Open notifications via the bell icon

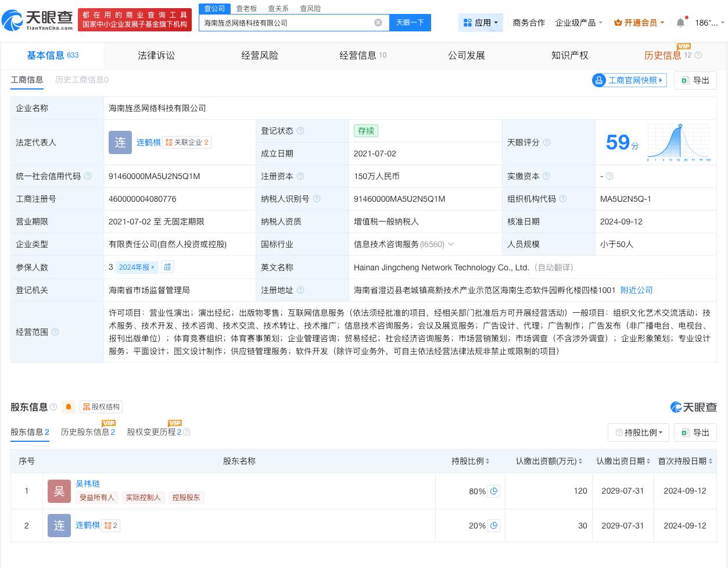click(x=680, y=22)
